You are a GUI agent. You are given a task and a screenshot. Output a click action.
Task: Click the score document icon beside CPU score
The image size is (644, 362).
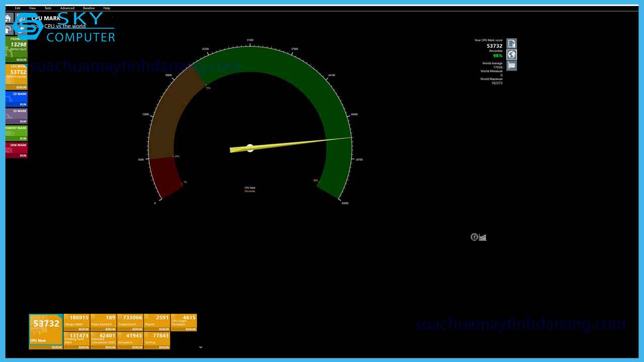tap(512, 44)
